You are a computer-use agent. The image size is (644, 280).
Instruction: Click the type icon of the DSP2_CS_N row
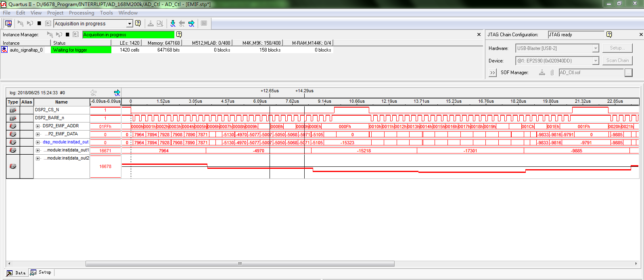pyautogui.click(x=13, y=110)
